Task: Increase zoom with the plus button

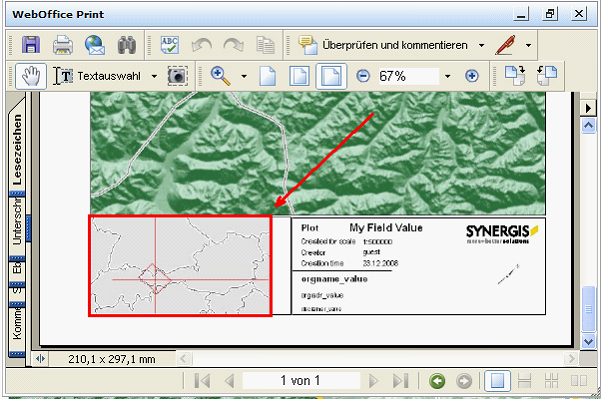Action: coord(472,76)
